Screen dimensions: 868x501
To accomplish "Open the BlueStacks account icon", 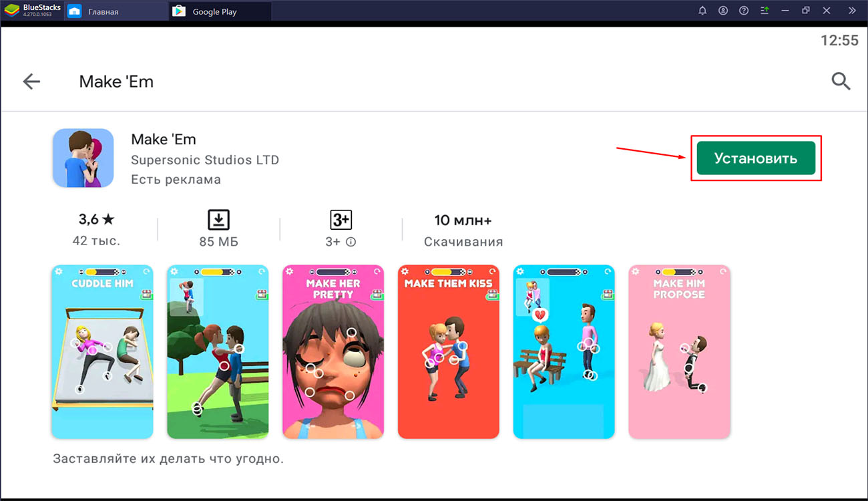I will click(723, 11).
